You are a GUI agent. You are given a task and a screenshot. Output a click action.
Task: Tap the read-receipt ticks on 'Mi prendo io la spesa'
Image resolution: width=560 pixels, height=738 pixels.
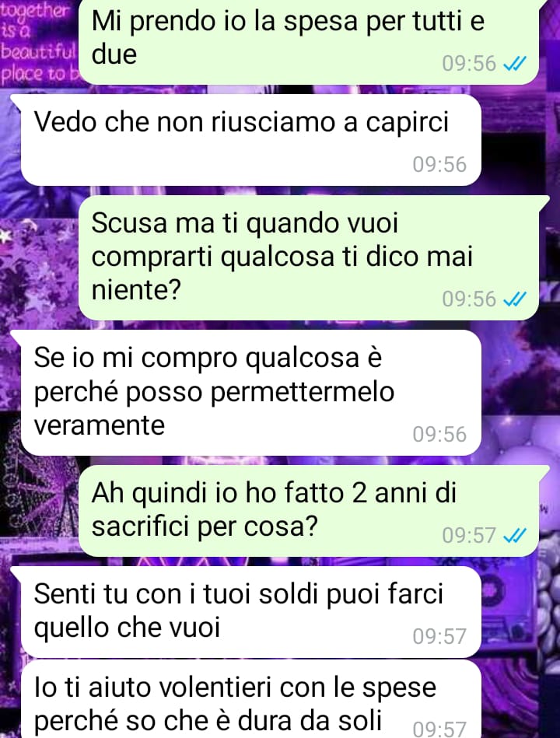point(515,63)
